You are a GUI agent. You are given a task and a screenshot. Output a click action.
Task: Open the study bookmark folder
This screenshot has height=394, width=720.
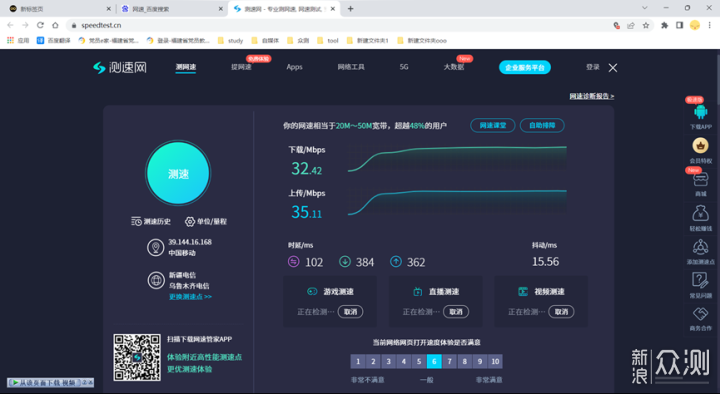(231, 40)
